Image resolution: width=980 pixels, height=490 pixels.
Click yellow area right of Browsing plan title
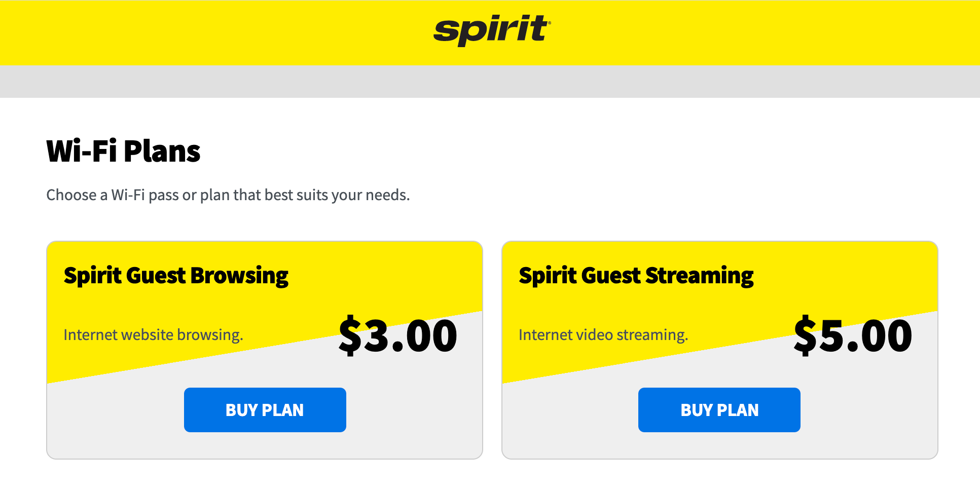pos(385,276)
